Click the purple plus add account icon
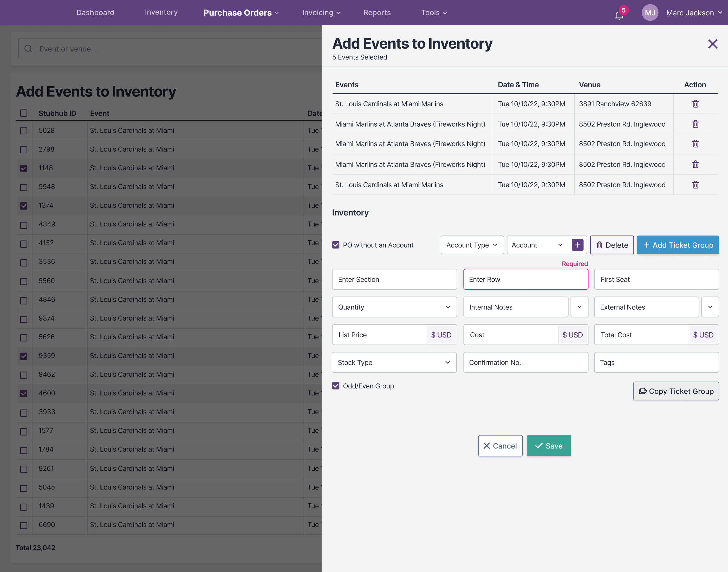728x572 pixels. click(577, 245)
